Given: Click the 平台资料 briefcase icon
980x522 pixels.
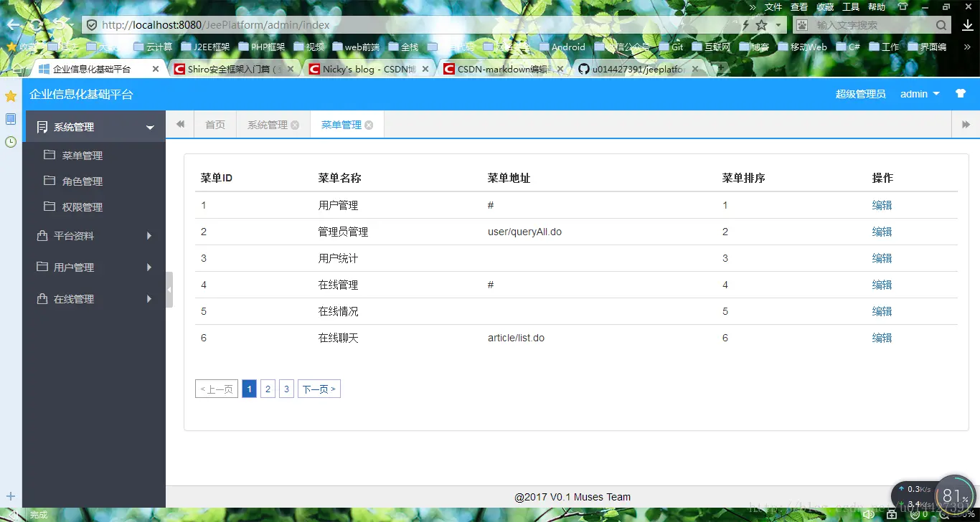Looking at the screenshot, I should [41, 235].
